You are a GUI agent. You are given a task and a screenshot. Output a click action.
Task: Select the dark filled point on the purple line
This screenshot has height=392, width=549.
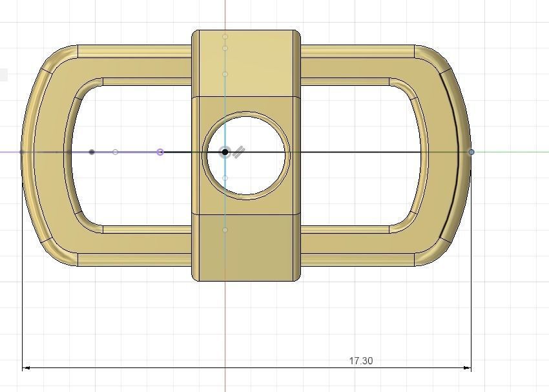[92, 152]
